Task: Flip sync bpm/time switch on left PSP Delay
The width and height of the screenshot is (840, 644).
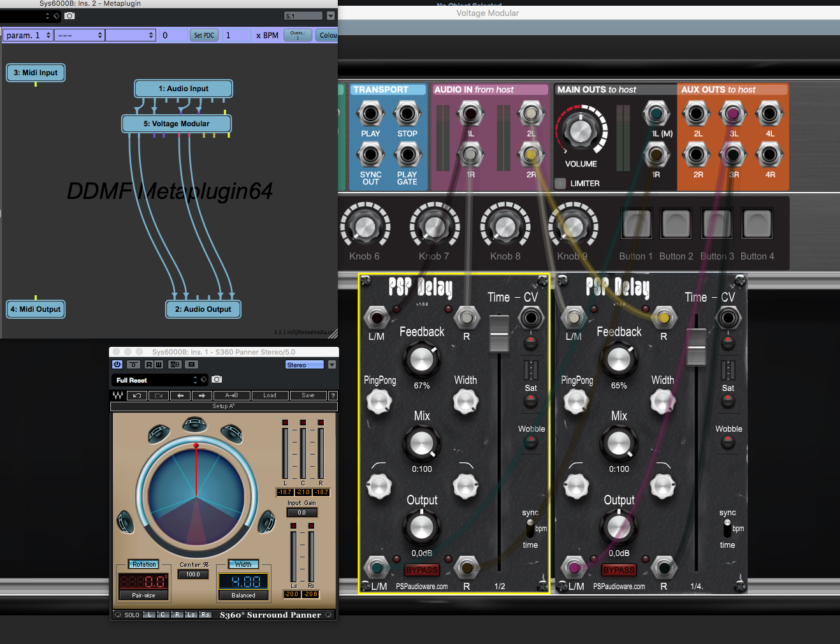Action: 530,528
